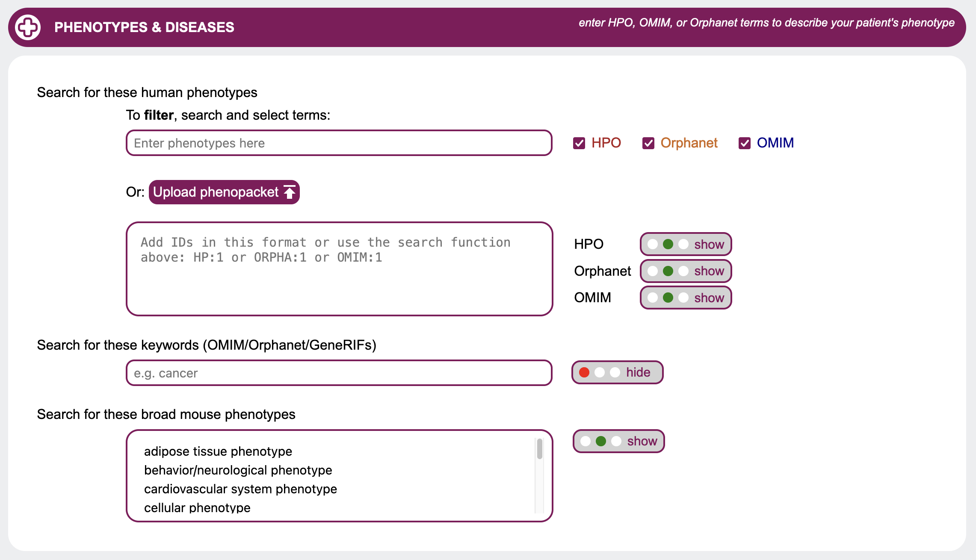
Task: Click the plus icon in Phenotypes & Diseases header
Action: [x=28, y=27]
